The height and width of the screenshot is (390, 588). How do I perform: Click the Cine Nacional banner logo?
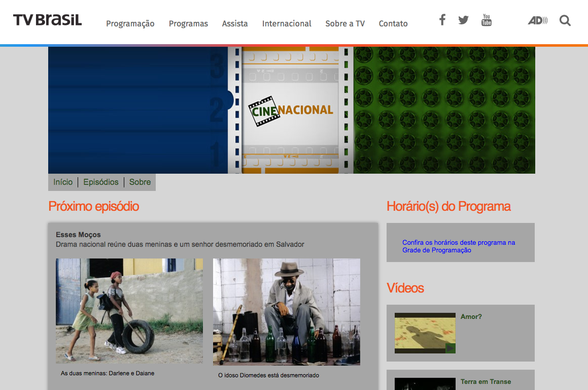pyautogui.click(x=291, y=111)
